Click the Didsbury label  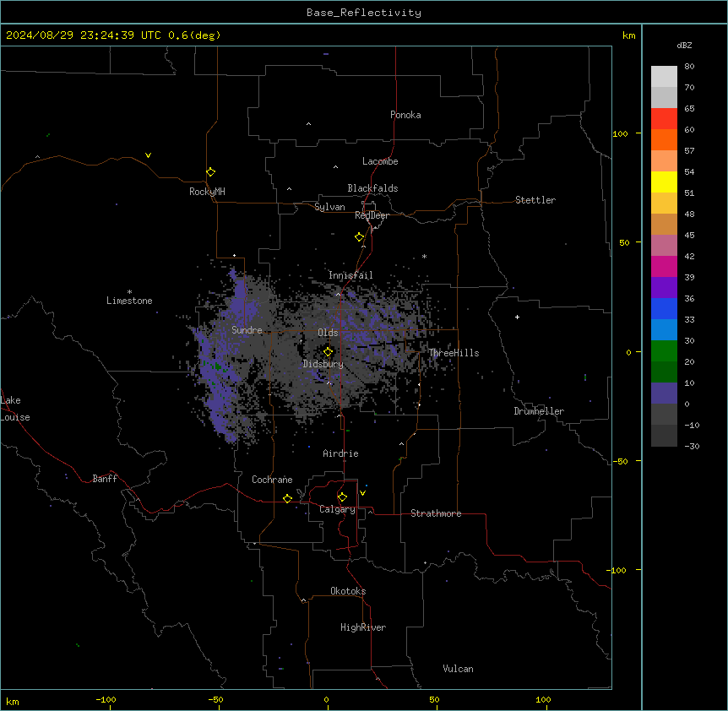tap(323, 364)
